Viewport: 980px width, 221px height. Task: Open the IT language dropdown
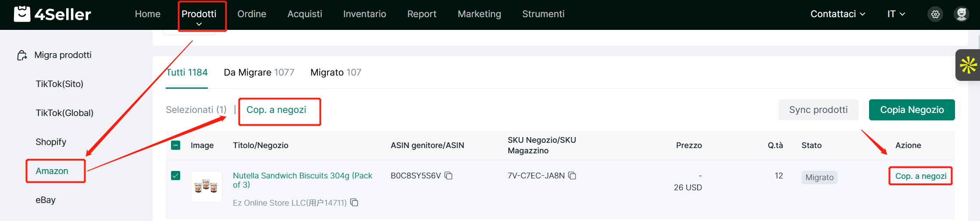(x=896, y=14)
